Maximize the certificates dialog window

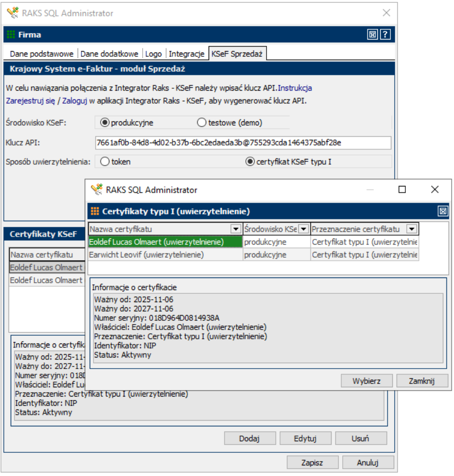(402, 190)
